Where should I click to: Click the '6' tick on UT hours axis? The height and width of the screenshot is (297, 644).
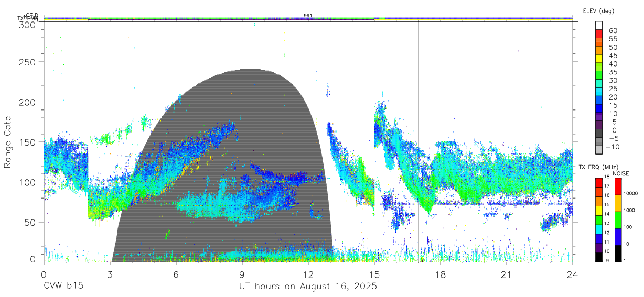[176, 274]
